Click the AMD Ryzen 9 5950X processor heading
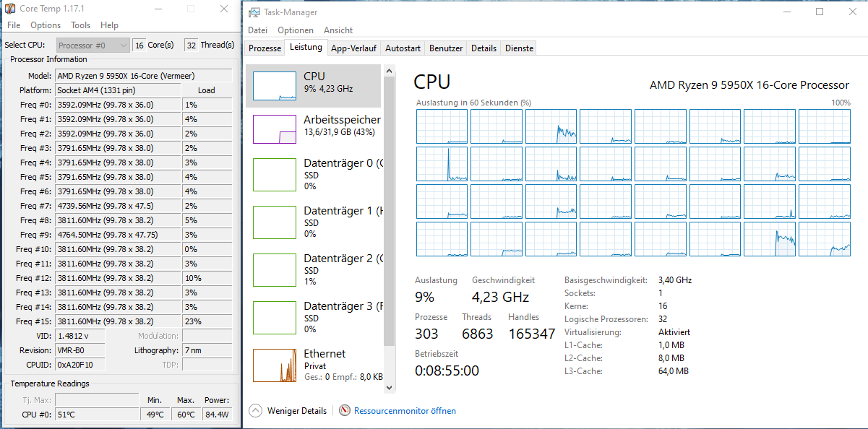Screen dimensions: 868x429 click(749, 85)
